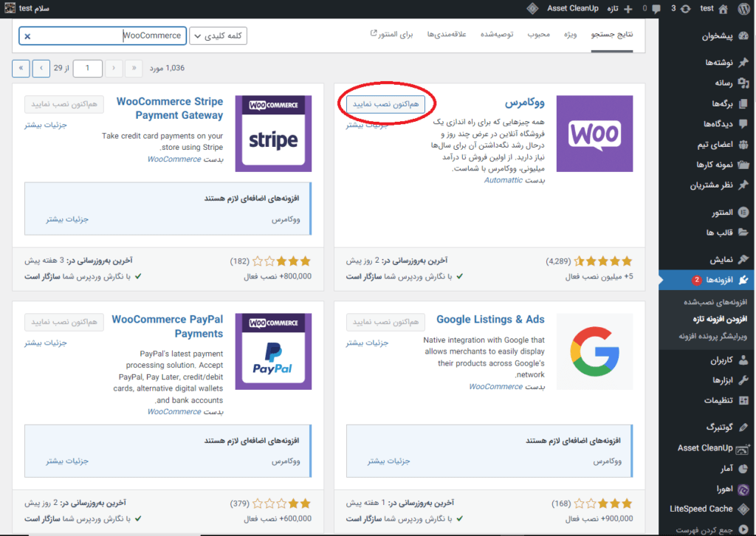Image resolution: width=756 pixels, height=536 pixels.
Task: Install ووکامرس with هم‌اکنون نصب نمایید
Action: click(x=385, y=104)
